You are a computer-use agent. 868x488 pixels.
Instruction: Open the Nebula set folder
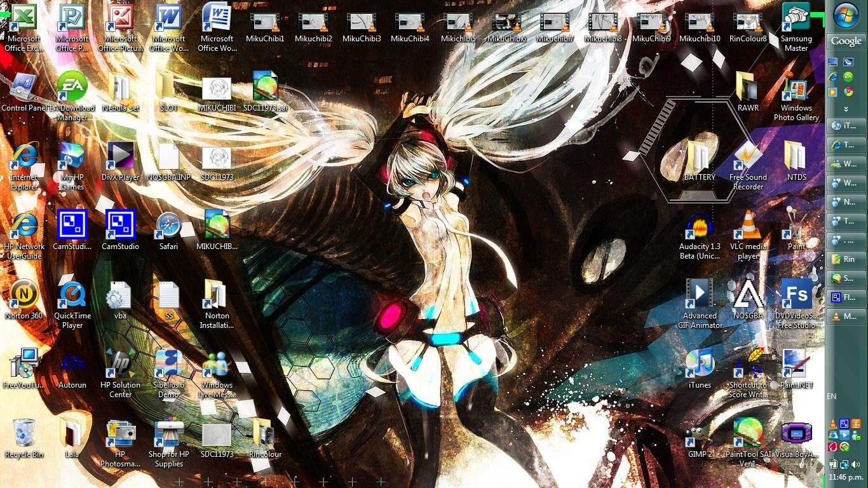(121, 93)
